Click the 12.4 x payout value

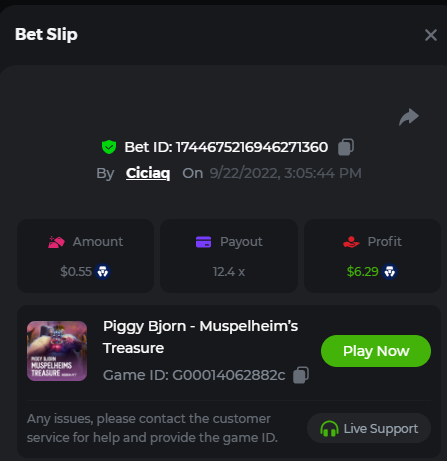click(229, 272)
